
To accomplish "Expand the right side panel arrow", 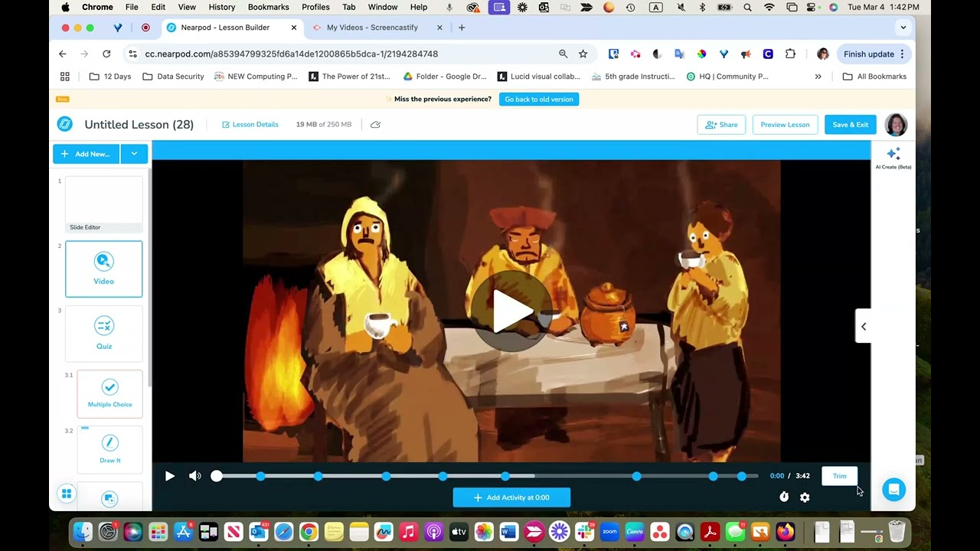I will 863,327.
